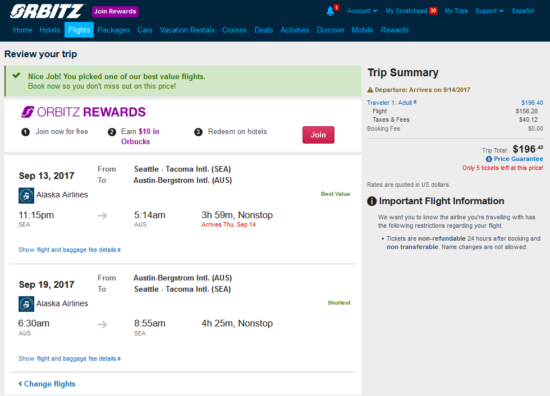Open the Support dropdown menu
Screen dimensions: 550x396
[489, 11]
